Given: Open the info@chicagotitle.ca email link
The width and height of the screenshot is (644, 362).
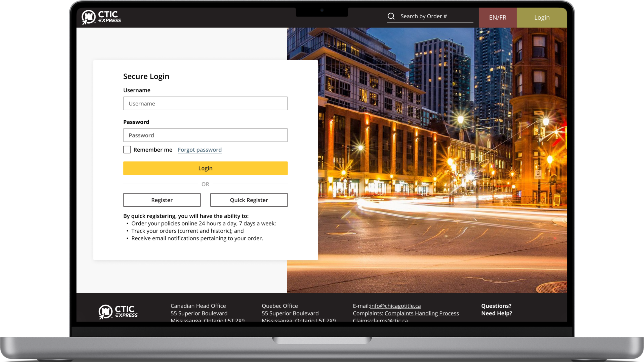Looking at the screenshot, I should pyautogui.click(x=395, y=306).
